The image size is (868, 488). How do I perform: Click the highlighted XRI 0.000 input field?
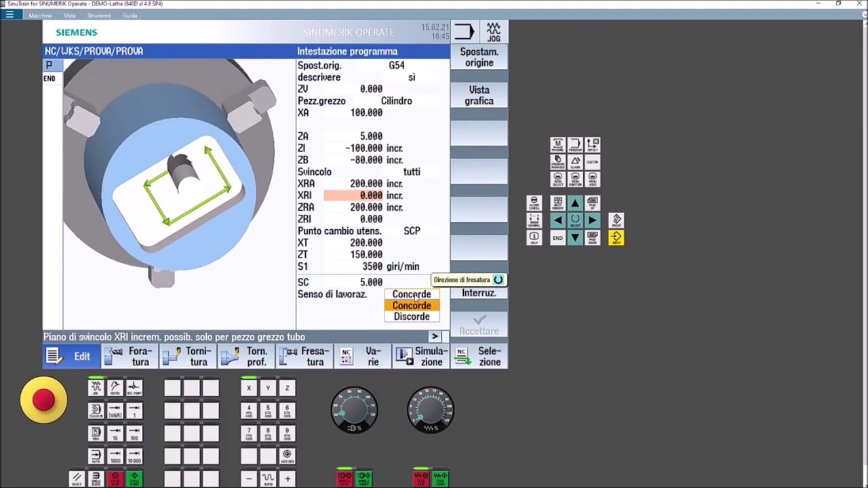click(353, 195)
